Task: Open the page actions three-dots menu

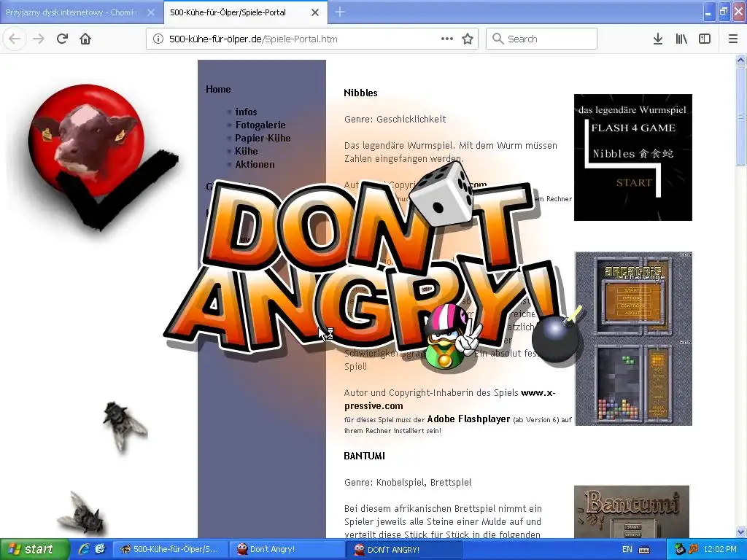Action: click(447, 39)
